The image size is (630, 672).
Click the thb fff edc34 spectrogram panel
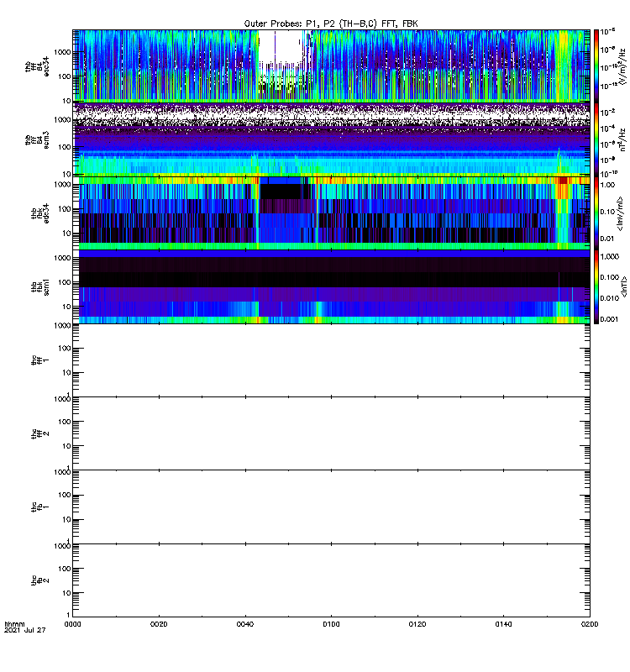[x=331, y=66]
